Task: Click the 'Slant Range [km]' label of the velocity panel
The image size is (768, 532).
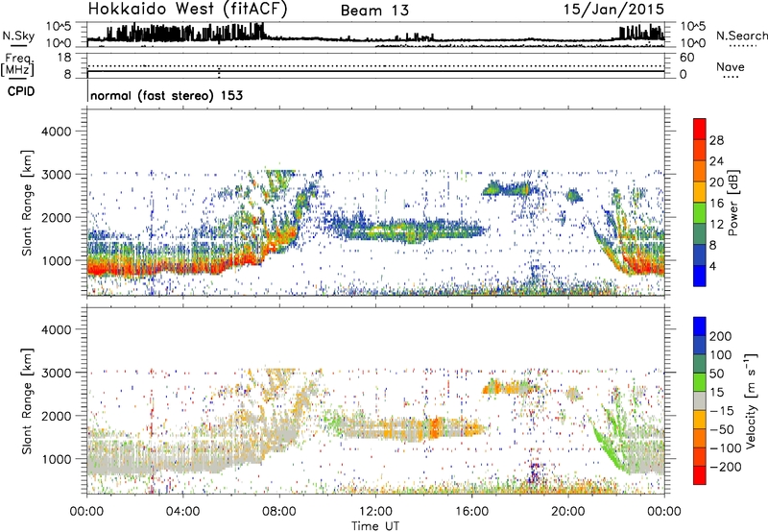Action: pos(27,401)
